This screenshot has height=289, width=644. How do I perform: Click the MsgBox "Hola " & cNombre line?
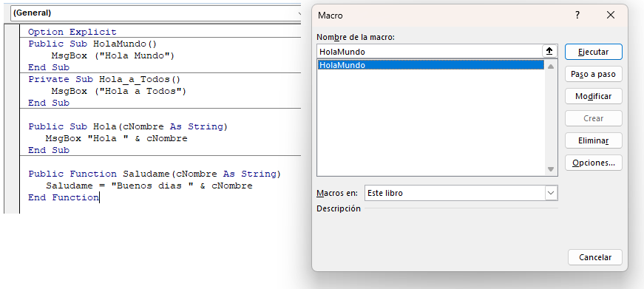(116, 138)
